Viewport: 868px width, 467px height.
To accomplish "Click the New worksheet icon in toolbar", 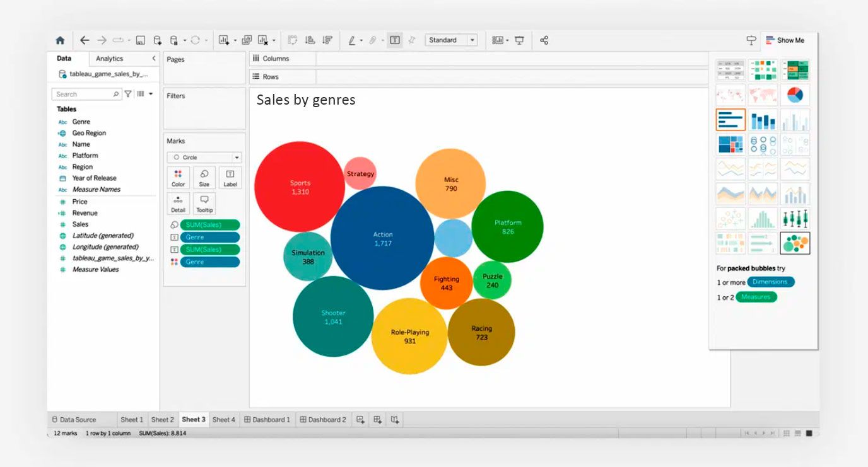I will coord(224,40).
